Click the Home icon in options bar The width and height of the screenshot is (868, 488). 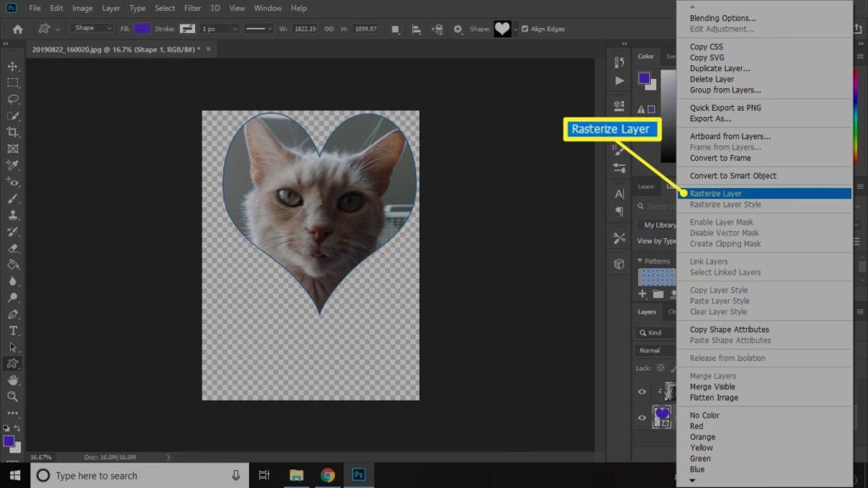point(17,29)
